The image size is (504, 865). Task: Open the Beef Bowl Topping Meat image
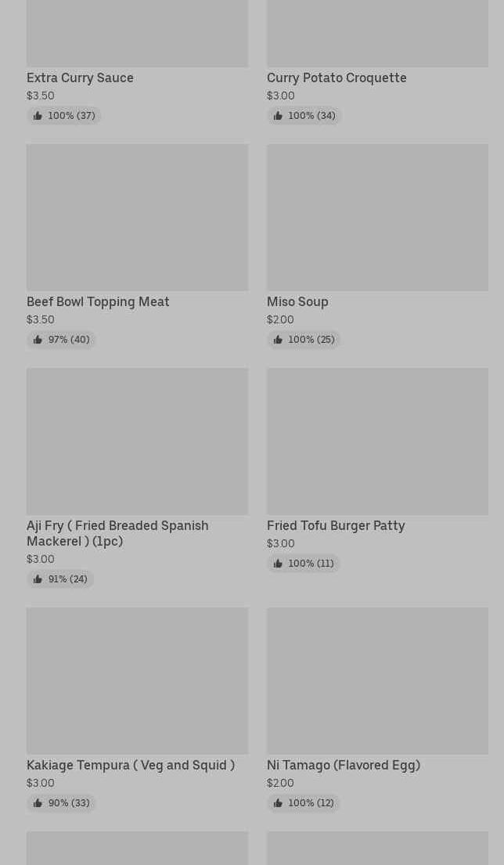point(137,218)
